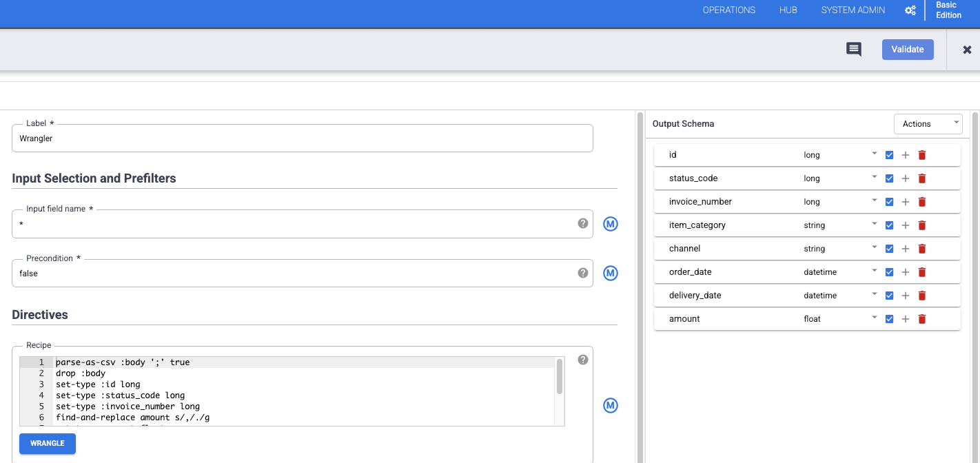Open the SYSTEM ADMIN menu
The image size is (980, 463).
point(853,10)
